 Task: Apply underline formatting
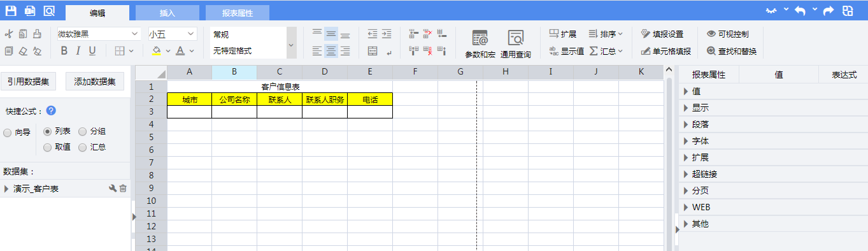point(92,51)
